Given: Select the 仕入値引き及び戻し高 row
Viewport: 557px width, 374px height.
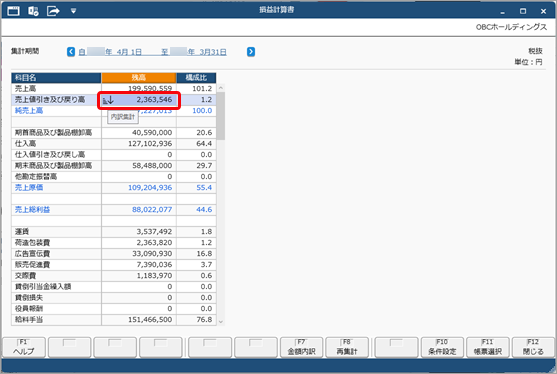Looking at the screenshot, I should 114,155.
